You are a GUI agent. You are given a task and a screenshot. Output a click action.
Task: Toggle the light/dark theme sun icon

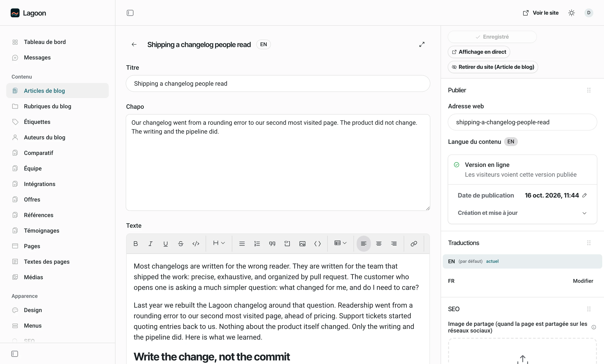571,13
